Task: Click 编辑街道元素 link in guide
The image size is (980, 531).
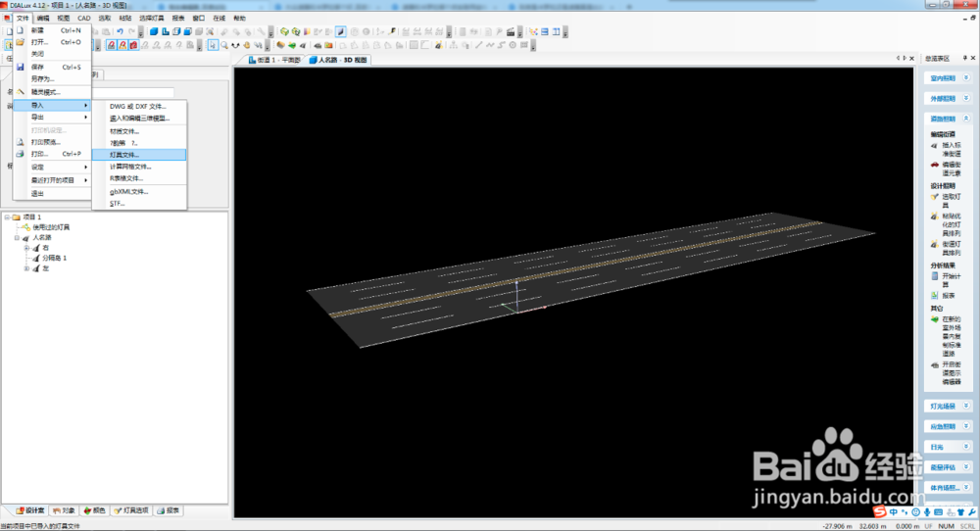Action: pyautogui.click(x=952, y=169)
